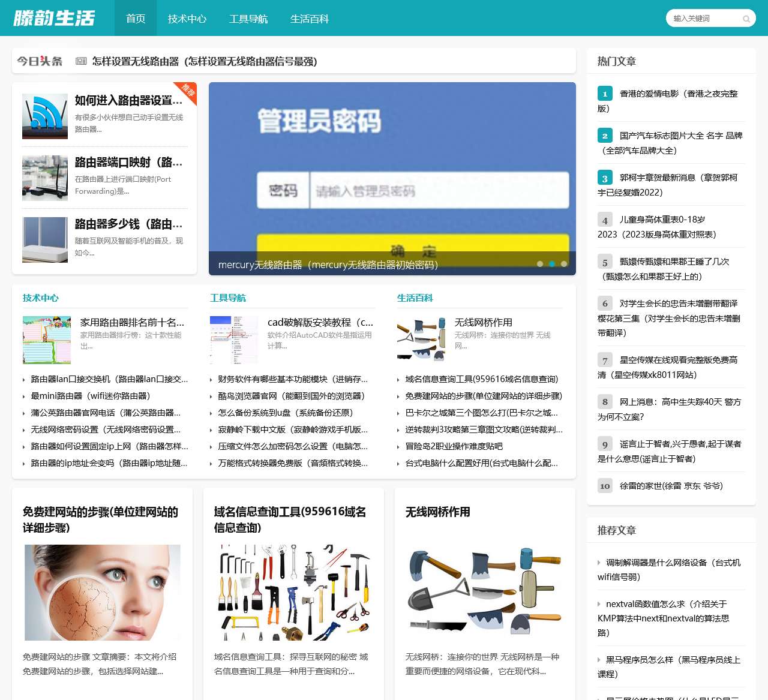Select the highlighted middle carousel dot
Viewport: 768px width, 700px height.
coord(552,263)
